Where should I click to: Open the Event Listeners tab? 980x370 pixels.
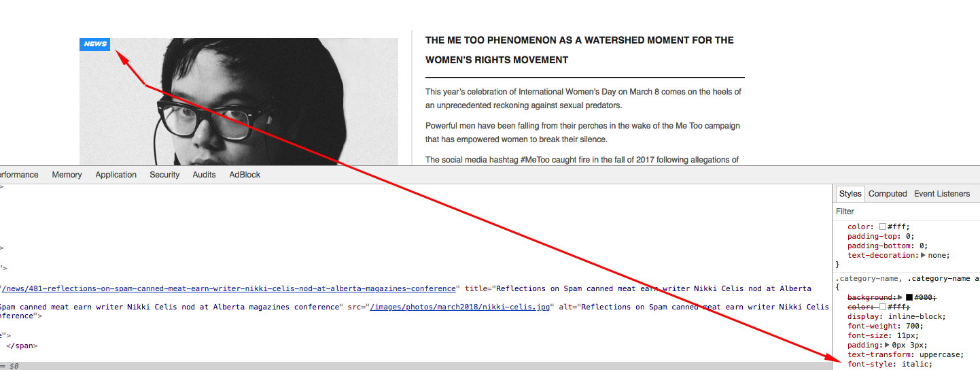tap(942, 194)
